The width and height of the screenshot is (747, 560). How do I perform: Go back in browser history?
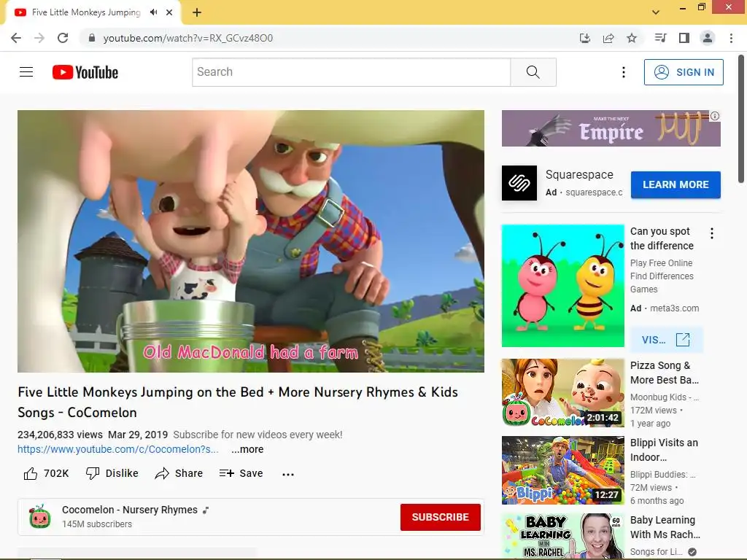point(16,38)
